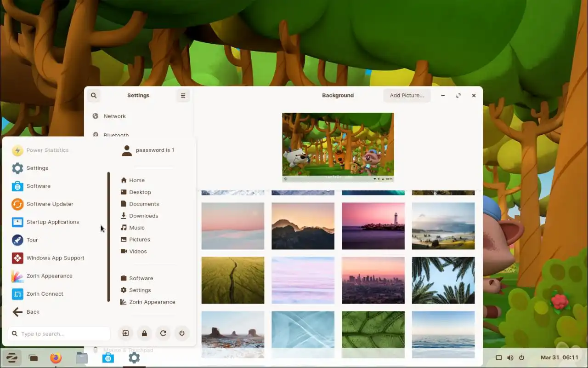Choose the blue cracked ice wallpaper

[303, 334]
